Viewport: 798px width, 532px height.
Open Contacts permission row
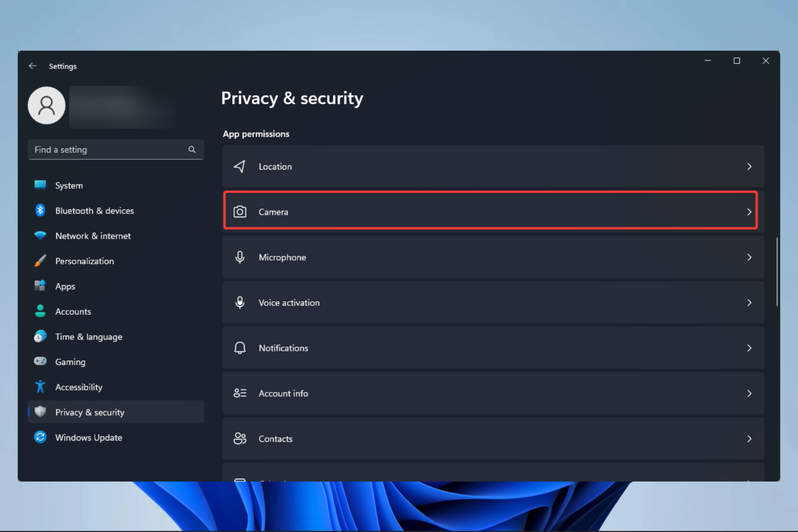[493, 438]
